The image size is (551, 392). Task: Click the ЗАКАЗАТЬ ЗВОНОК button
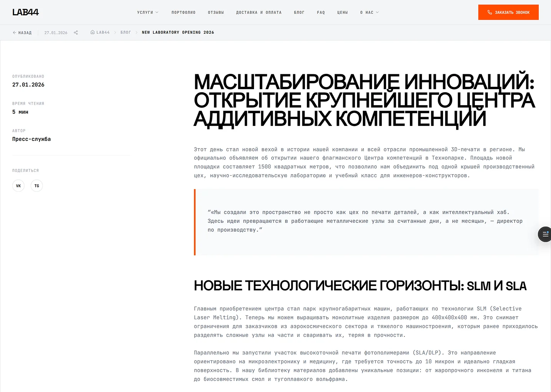(x=508, y=12)
